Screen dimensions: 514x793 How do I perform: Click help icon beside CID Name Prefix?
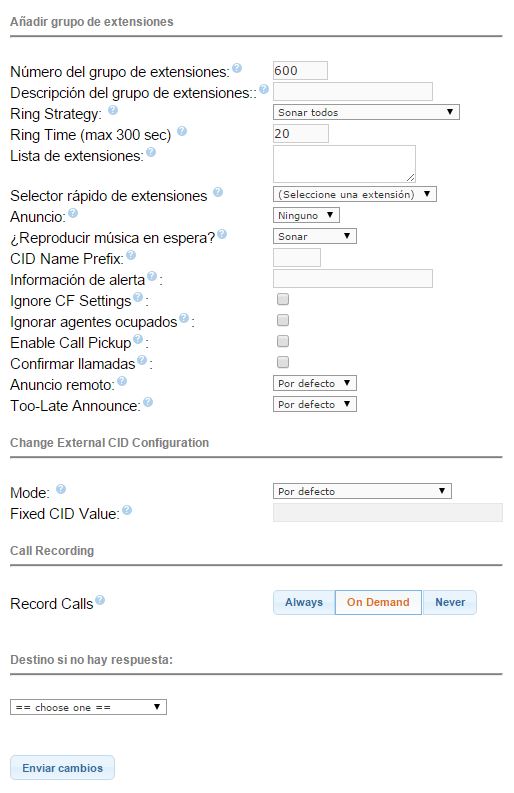click(x=131, y=255)
